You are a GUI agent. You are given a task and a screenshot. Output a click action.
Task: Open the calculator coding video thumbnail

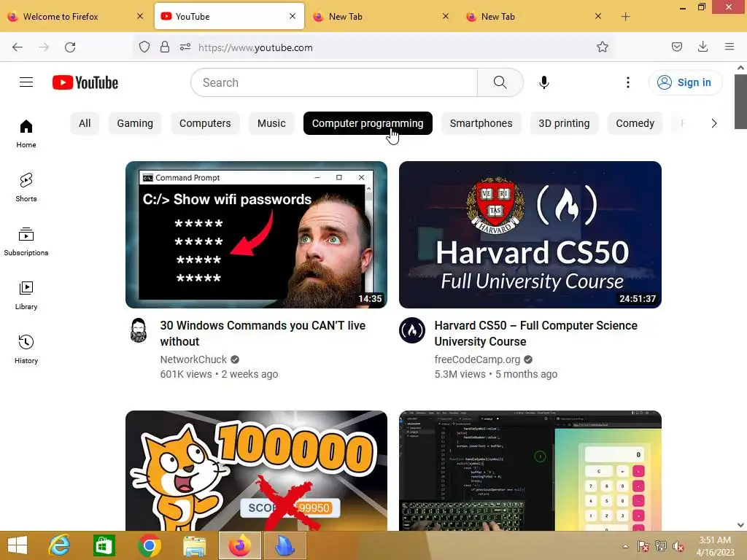click(530, 470)
